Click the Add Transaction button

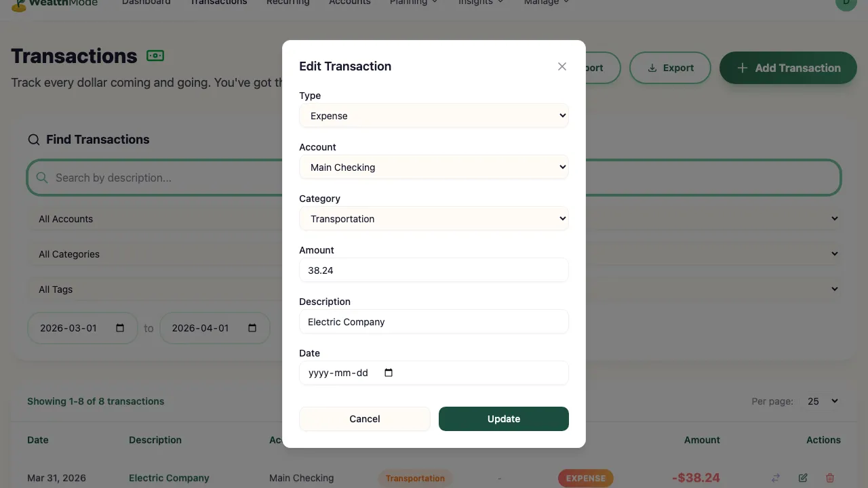click(788, 68)
